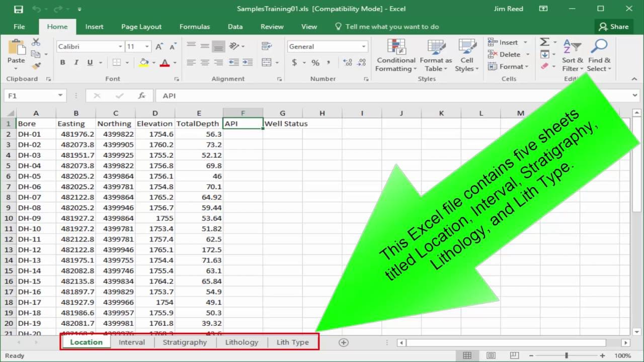Click the Increase Decimal icon
644x362 pixels.
point(348,62)
